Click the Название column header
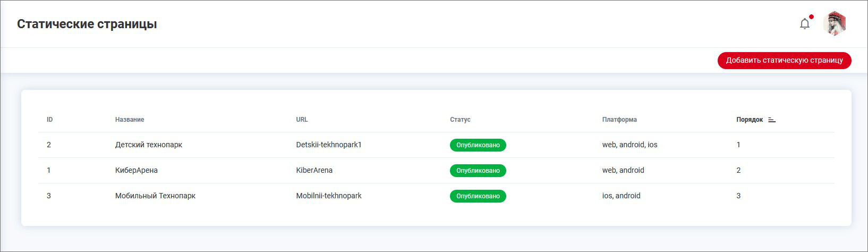Image resolution: width=868 pixels, height=252 pixels. click(x=130, y=120)
